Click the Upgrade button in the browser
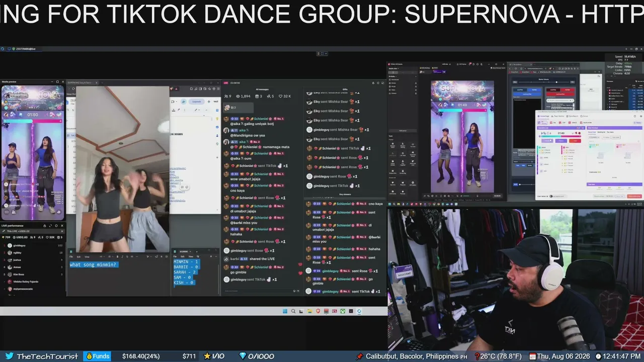The width and height of the screenshot is (644, 362). coord(196,102)
